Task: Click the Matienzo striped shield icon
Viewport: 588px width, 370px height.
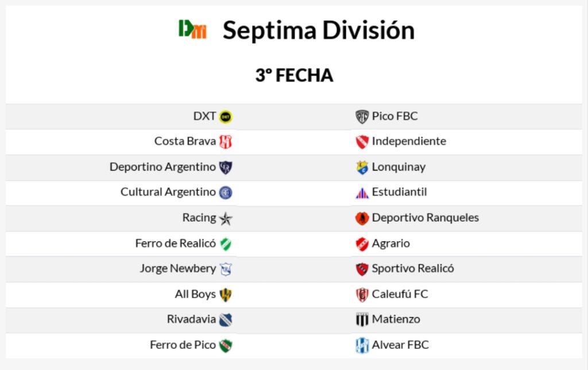Action: [362, 319]
